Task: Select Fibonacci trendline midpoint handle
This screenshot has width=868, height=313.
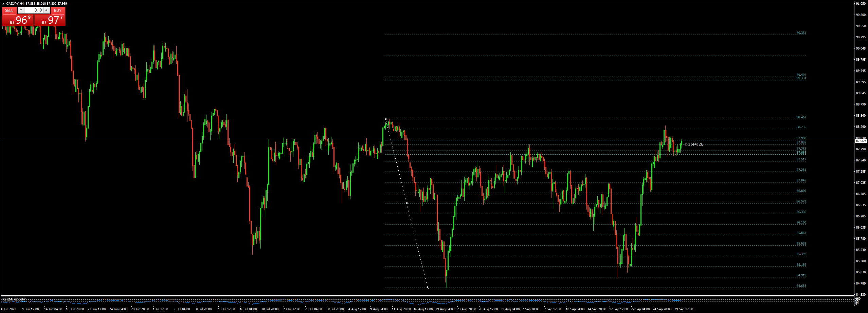Action: [x=406, y=203]
